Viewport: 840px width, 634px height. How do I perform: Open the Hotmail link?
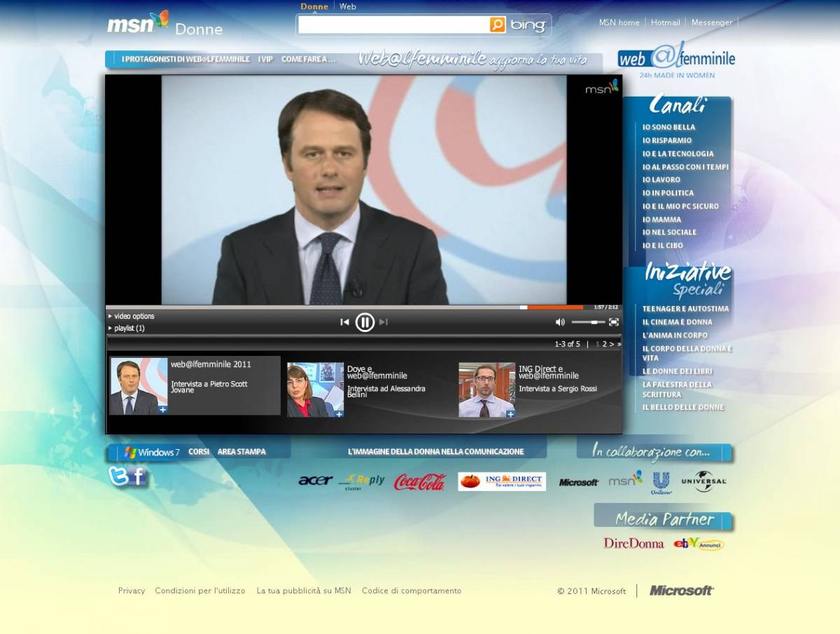point(666,22)
